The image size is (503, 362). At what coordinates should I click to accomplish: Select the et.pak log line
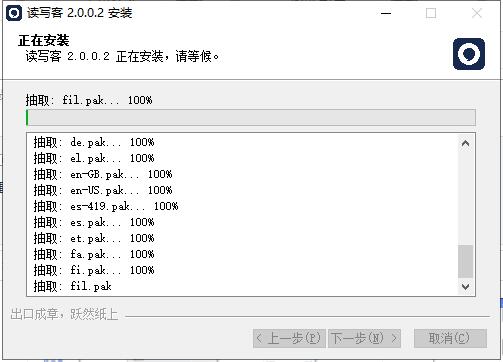coord(94,238)
